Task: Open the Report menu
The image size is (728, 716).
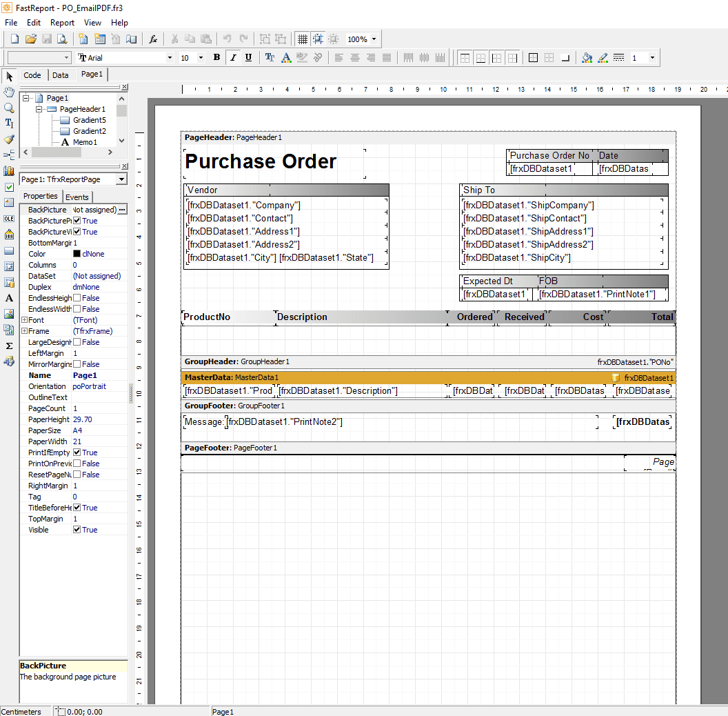Action: point(62,23)
